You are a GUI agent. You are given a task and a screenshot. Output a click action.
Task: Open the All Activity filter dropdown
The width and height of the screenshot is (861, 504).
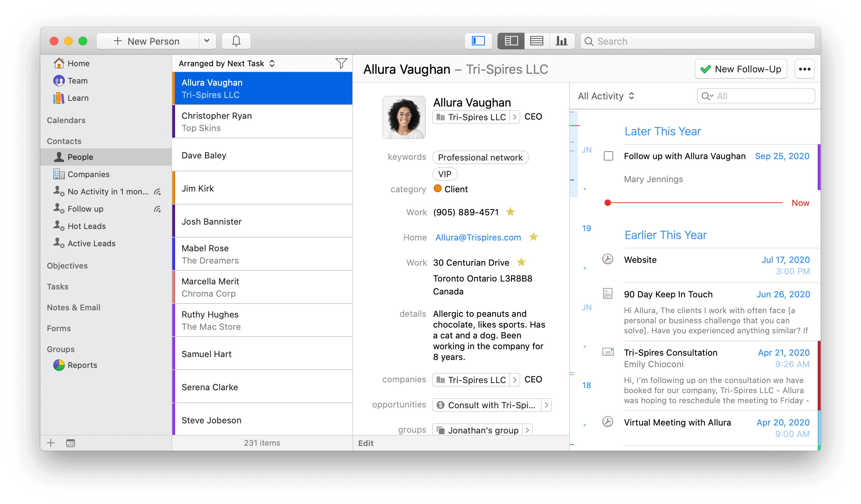click(606, 96)
